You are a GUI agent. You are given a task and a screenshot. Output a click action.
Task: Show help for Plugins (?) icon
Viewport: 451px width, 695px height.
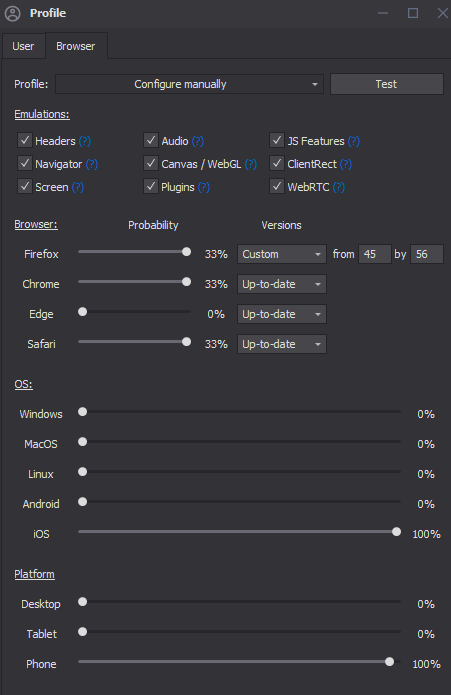204,187
